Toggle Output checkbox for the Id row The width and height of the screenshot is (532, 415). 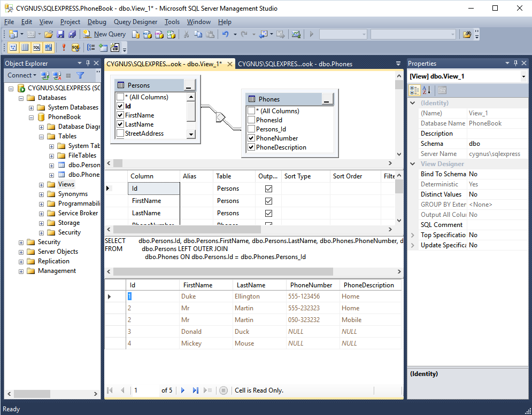(268, 189)
